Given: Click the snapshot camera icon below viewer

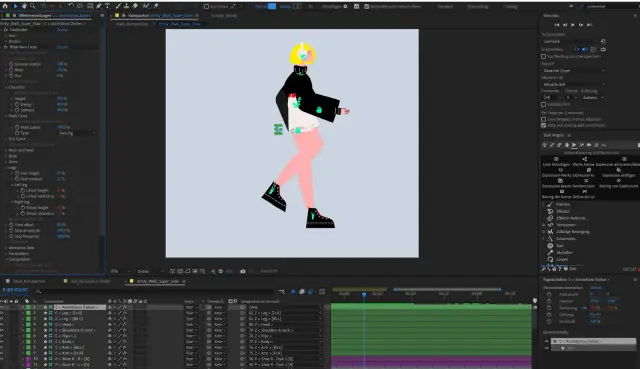Looking at the screenshot, I should (x=243, y=271).
